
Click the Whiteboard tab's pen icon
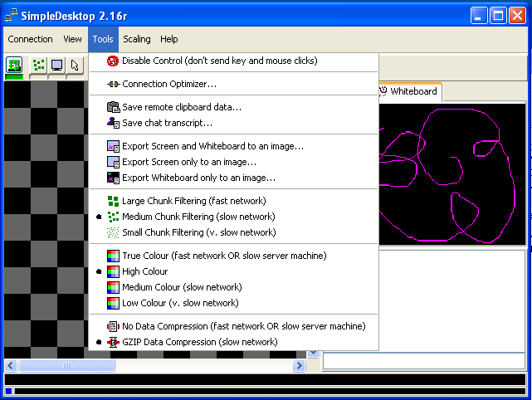point(383,91)
